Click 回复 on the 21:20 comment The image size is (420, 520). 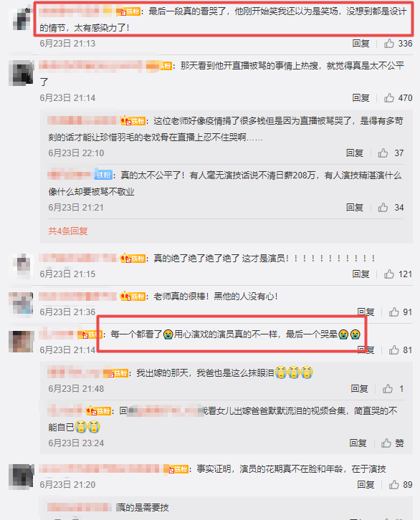click(x=366, y=484)
